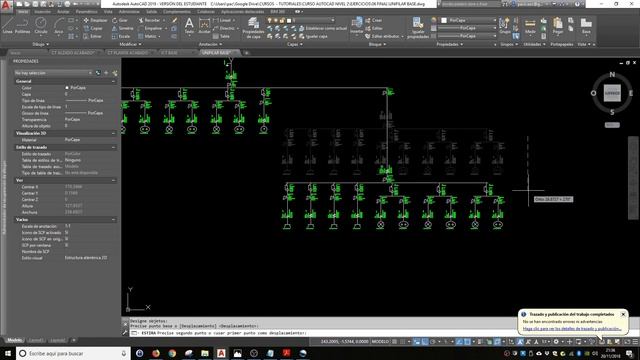640x360 pixels.
Task: Choose the Girar (rotate) tool
Action: click(120, 20)
